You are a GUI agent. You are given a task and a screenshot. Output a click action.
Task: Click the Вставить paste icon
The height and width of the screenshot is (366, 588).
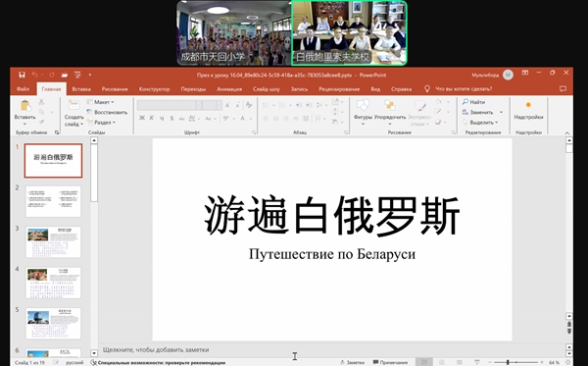click(25, 106)
